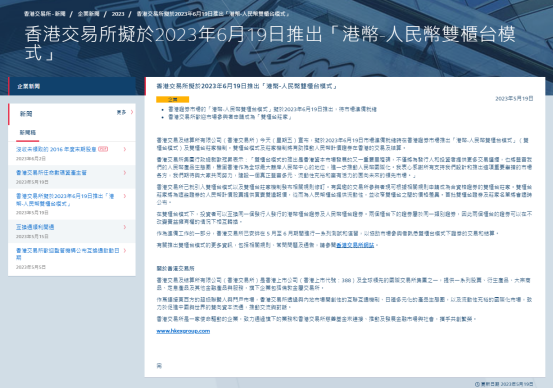Image resolution: width=553 pixels, height=388 pixels.
Task: Click the 新聞 heading in the sidebar
Action: pyautogui.click(x=26, y=114)
